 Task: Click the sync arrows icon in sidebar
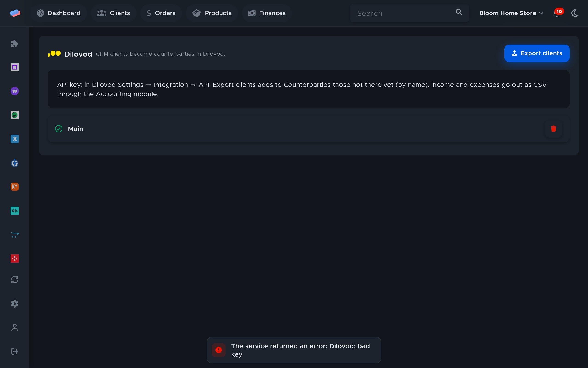pos(14,280)
